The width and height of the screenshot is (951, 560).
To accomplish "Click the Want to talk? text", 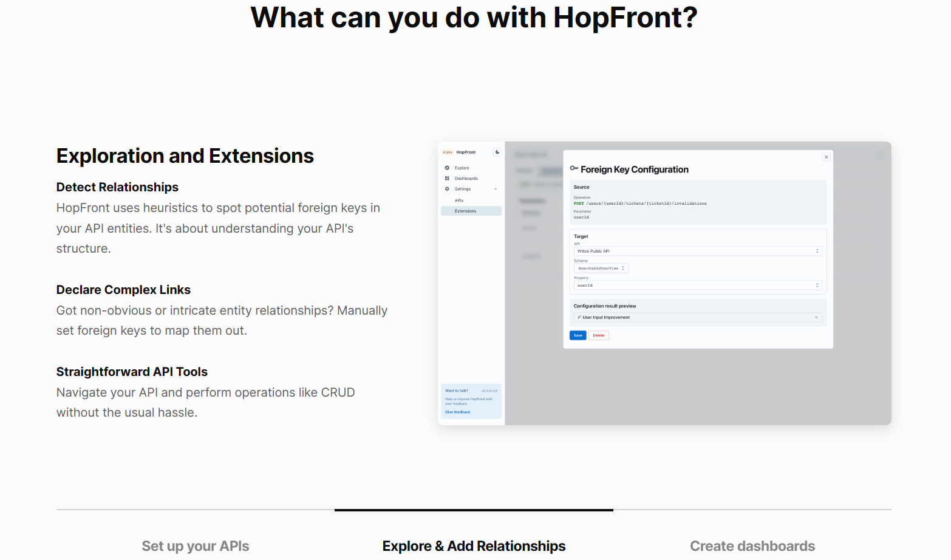I will coord(457,391).
